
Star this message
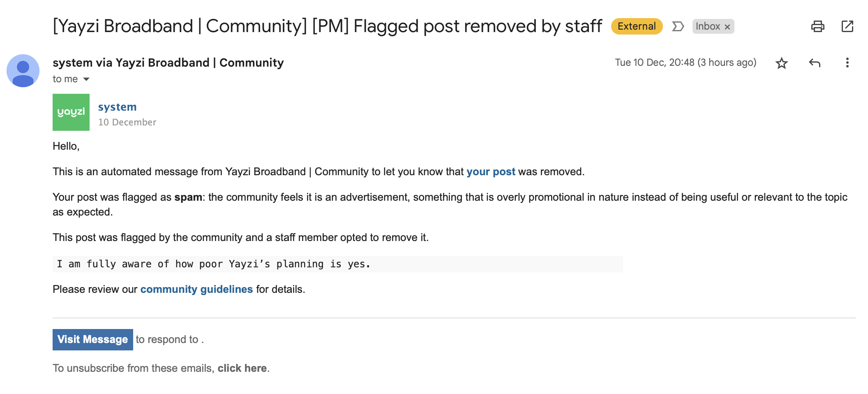[781, 63]
